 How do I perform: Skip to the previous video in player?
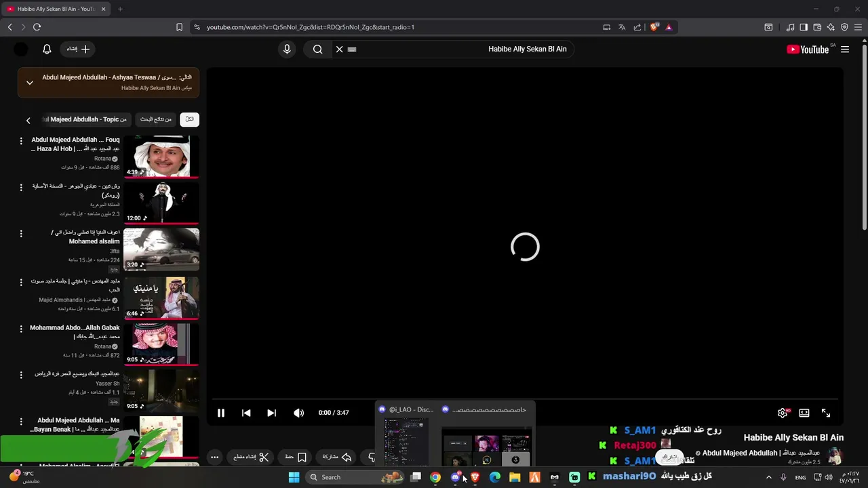point(246,413)
